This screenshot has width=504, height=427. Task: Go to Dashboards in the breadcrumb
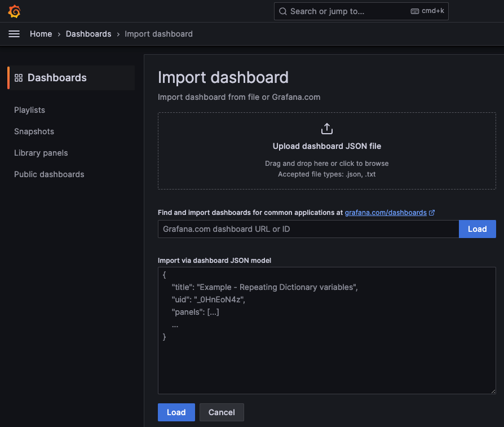tap(89, 34)
